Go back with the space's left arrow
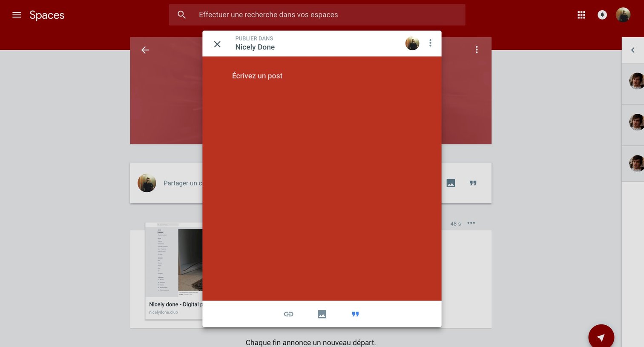Viewport: 644px width, 347px height. 145,50
